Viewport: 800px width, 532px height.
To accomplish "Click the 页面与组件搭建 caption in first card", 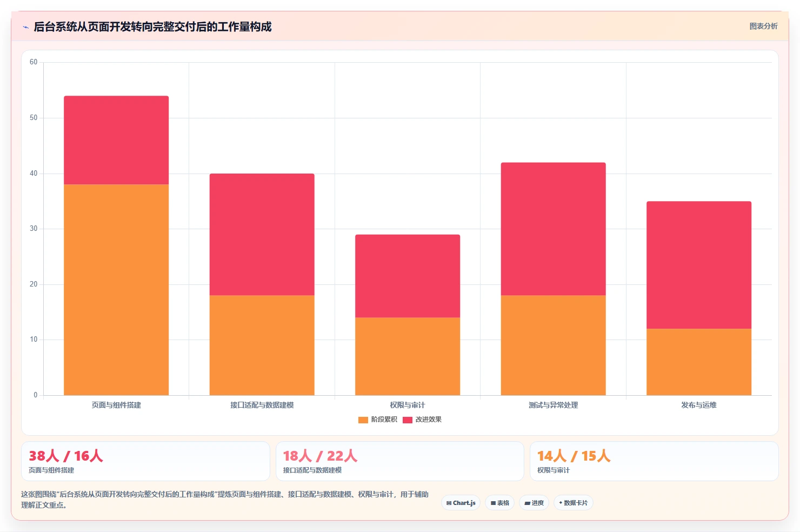I will (51, 470).
